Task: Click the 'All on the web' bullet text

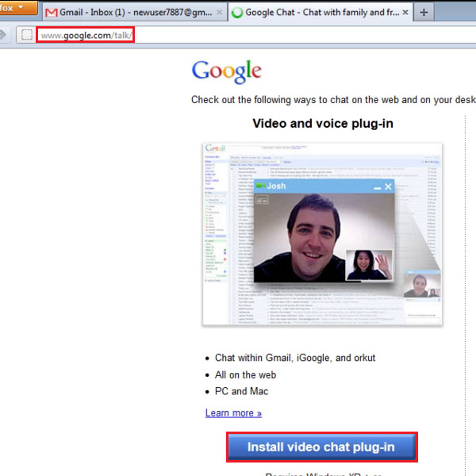Action: [x=245, y=374]
